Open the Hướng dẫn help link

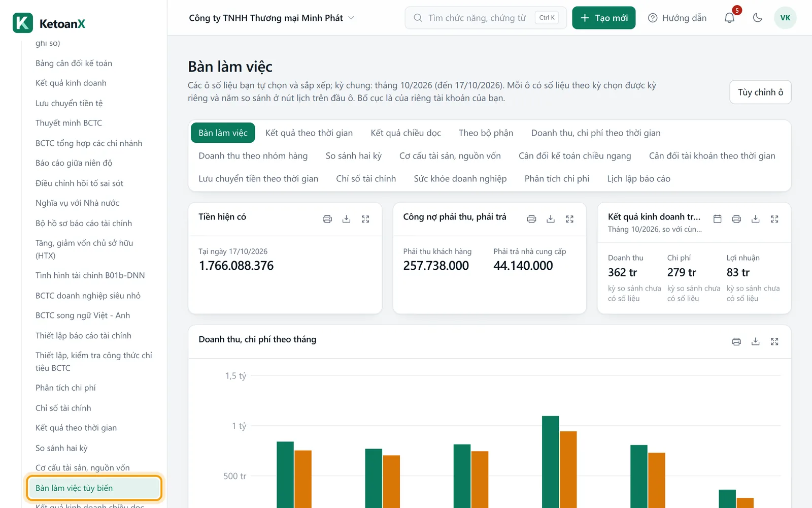(x=678, y=18)
